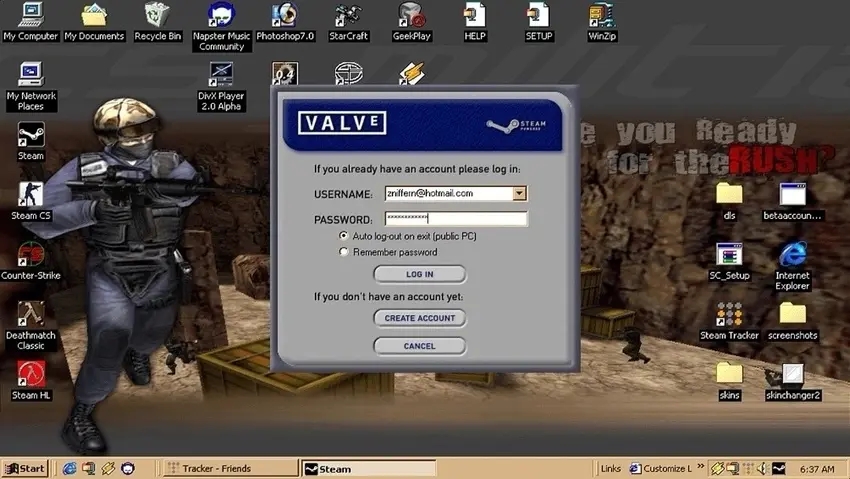The height and width of the screenshot is (479, 850).
Task: Open the My Documents folder icon
Action: [x=94, y=22]
